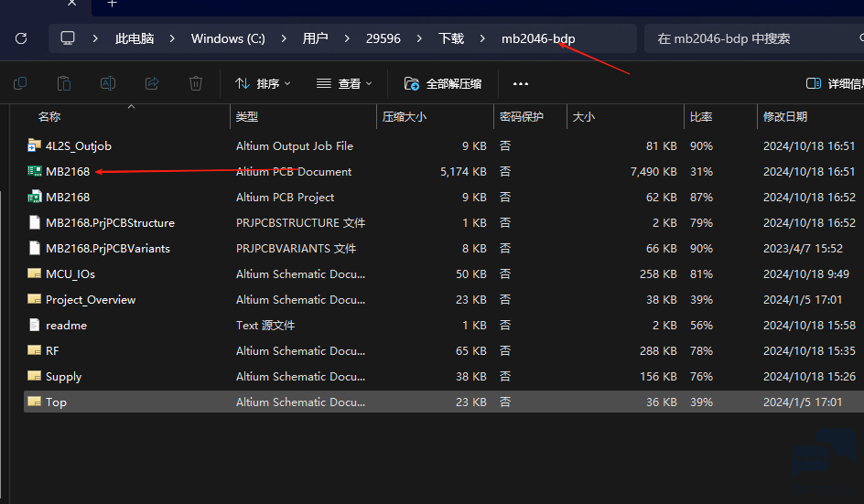This screenshot has width=864, height=504.
Task: Open the View (查看) dropdown
Action: pyautogui.click(x=344, y=84)
